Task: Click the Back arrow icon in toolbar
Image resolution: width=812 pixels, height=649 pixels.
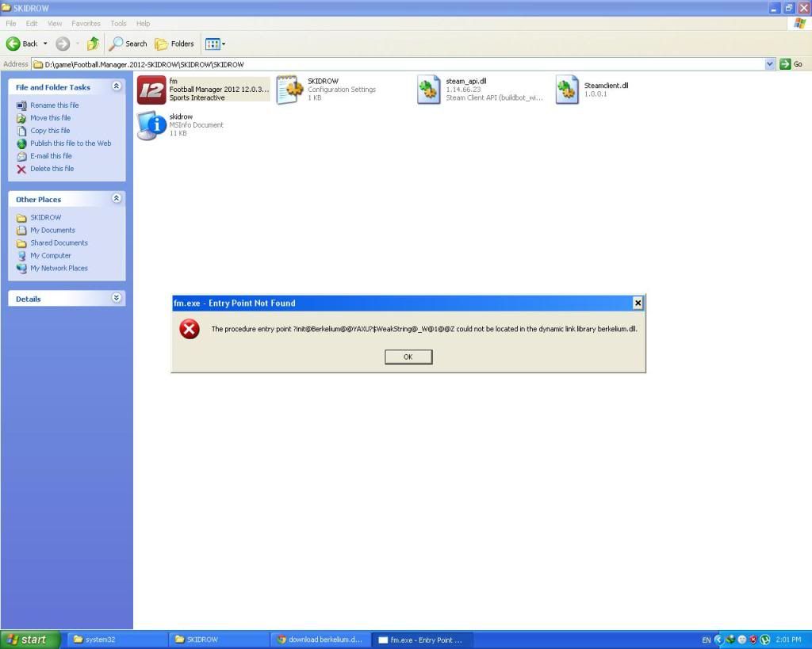Action: click(13, 44)
